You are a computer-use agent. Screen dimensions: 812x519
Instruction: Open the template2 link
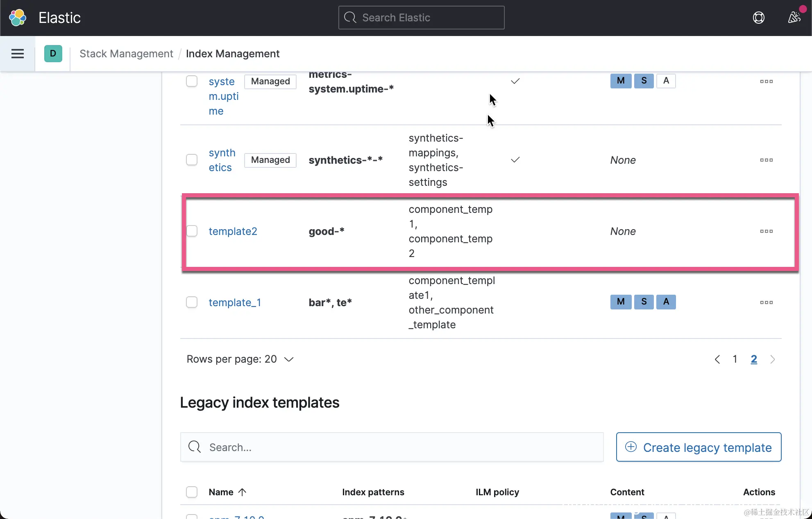233,231
